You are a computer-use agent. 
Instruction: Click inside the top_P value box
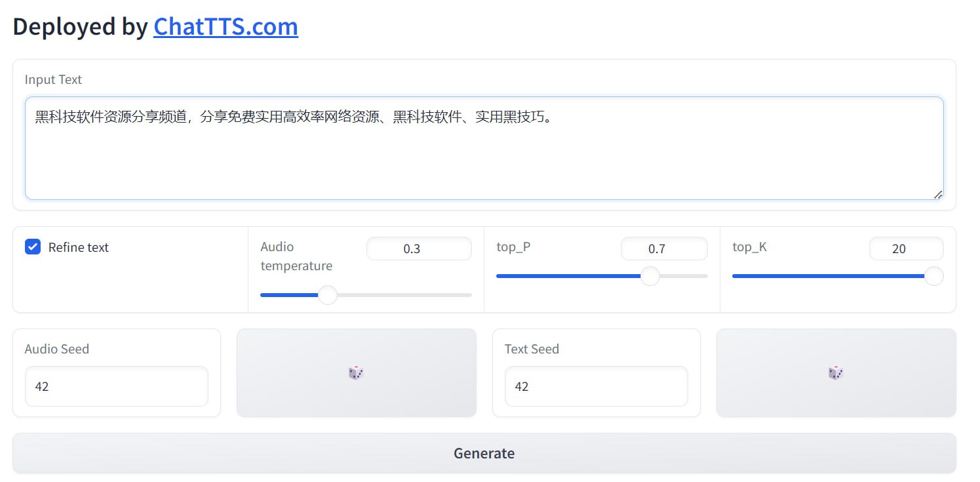point(664,249)
